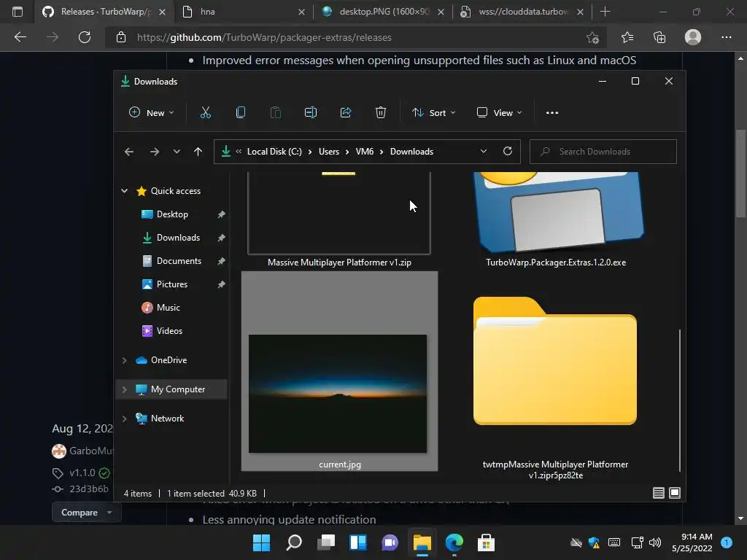Open Microsoft Store from taskbar
The image size is (747, 560).
pyautogui.click(x=486, y=542)
